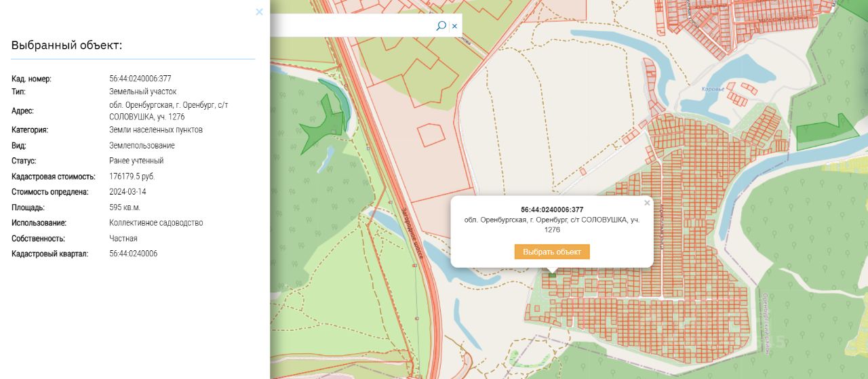Focus the map search input field
Image resolution: width=868 pixels, height=379 pixels.
[x=353, y=26]
